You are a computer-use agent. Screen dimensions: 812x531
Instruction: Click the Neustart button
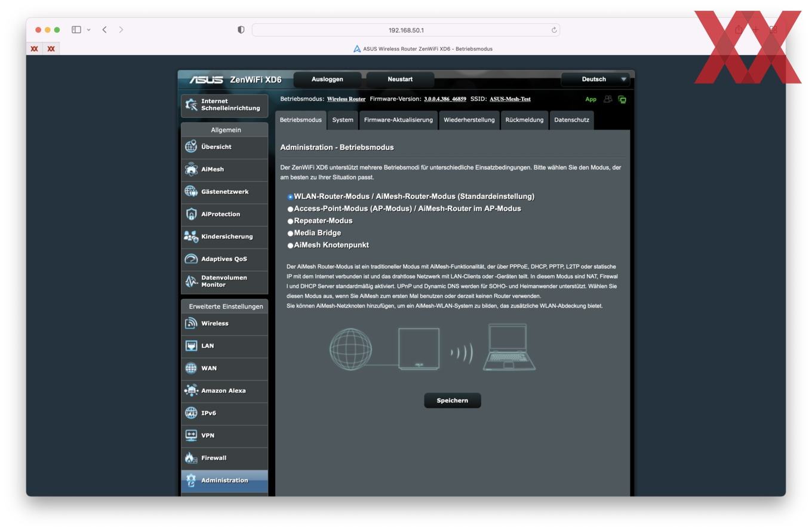point(400,79)
